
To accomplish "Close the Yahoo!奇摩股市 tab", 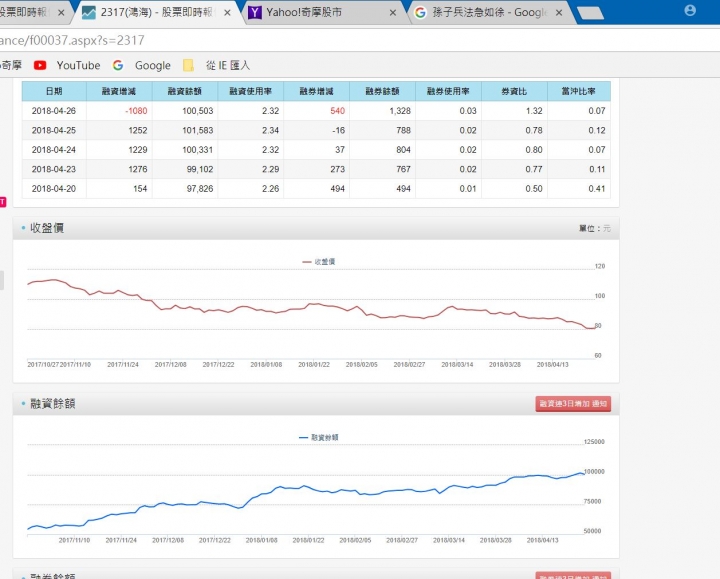I will tap(392, 13).
